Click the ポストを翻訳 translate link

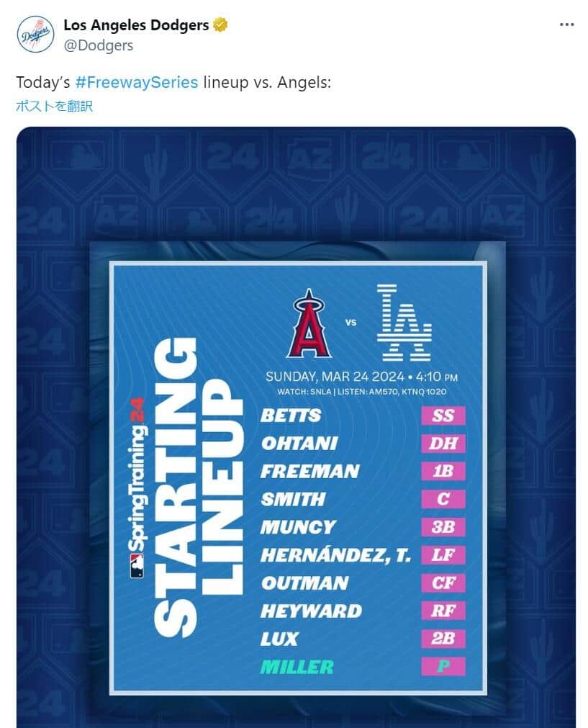pos(55,107)
